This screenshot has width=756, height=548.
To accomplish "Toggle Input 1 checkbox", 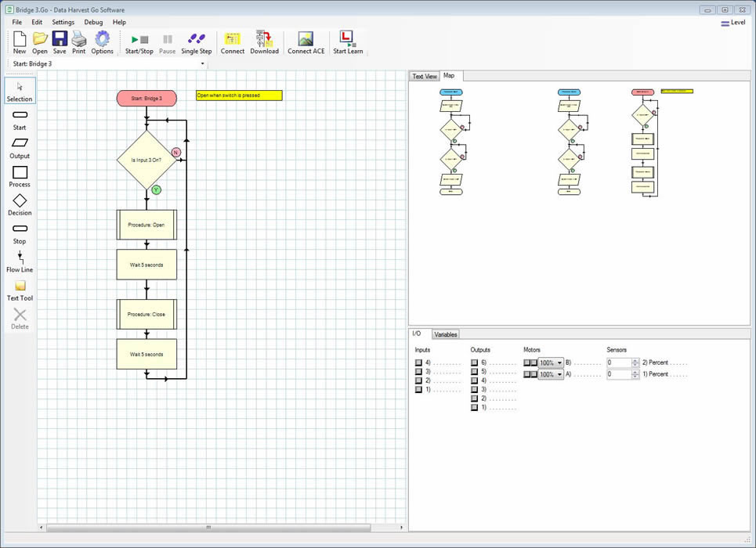I will (418, 389).
